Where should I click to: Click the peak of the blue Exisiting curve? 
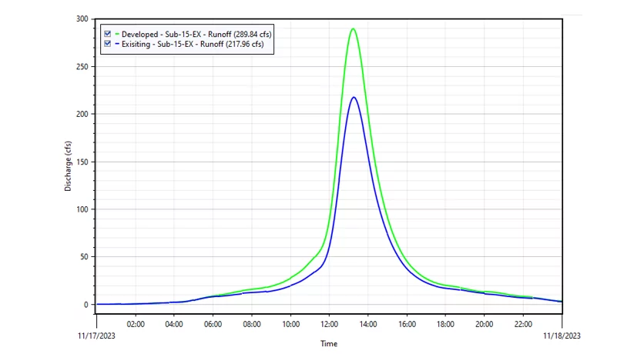pos(353,97)
